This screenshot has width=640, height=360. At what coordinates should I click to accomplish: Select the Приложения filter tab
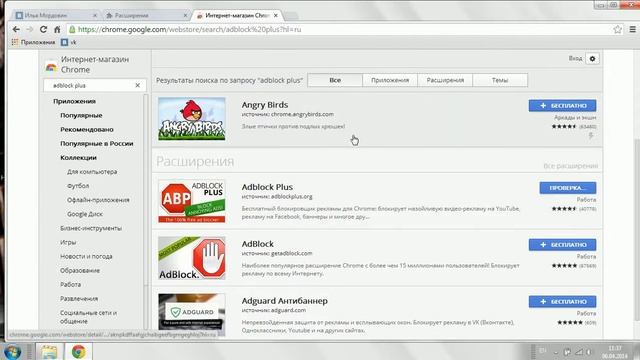coord(390,80)
